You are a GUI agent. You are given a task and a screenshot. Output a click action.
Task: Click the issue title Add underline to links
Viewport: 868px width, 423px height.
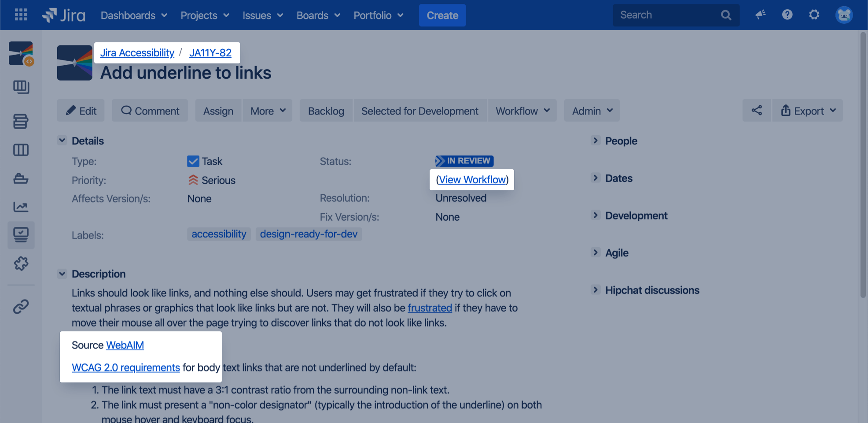[186, 73]
